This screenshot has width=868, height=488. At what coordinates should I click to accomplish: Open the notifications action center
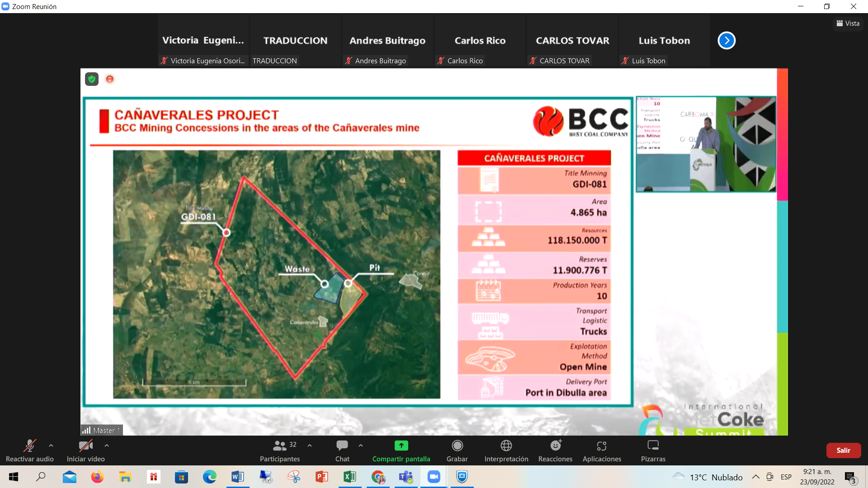pyautogui.click(x=850, y=477)
